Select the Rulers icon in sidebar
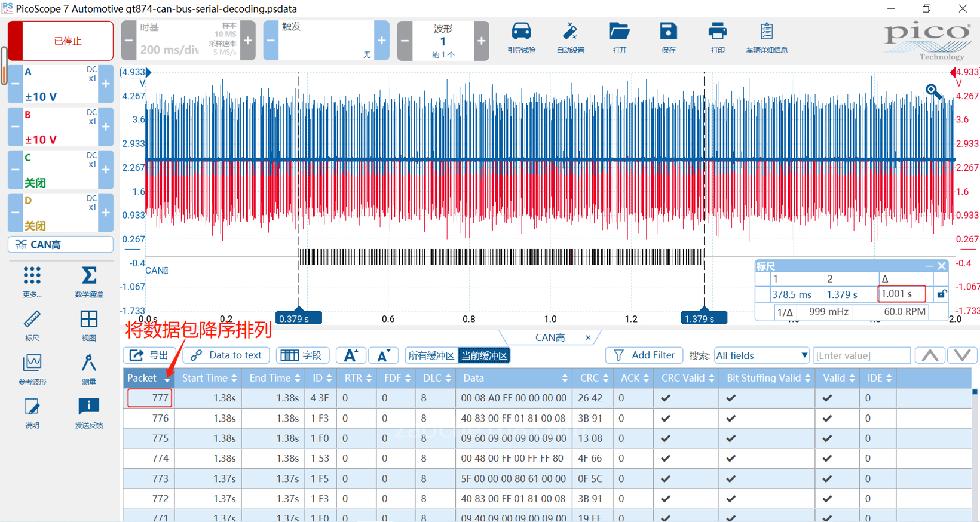This screenshot has width=980, height=522. pos(32,323)
